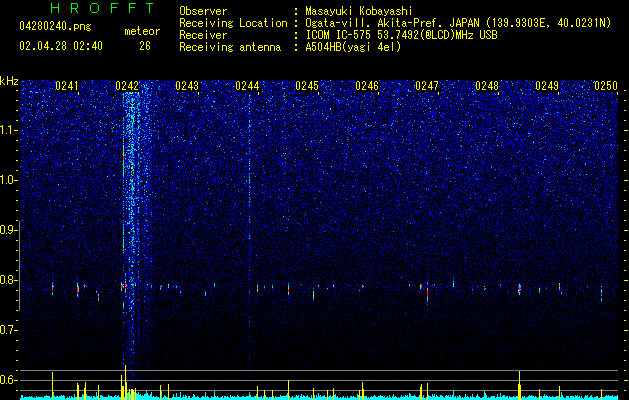Click time marker 0247

click(427, 86)
